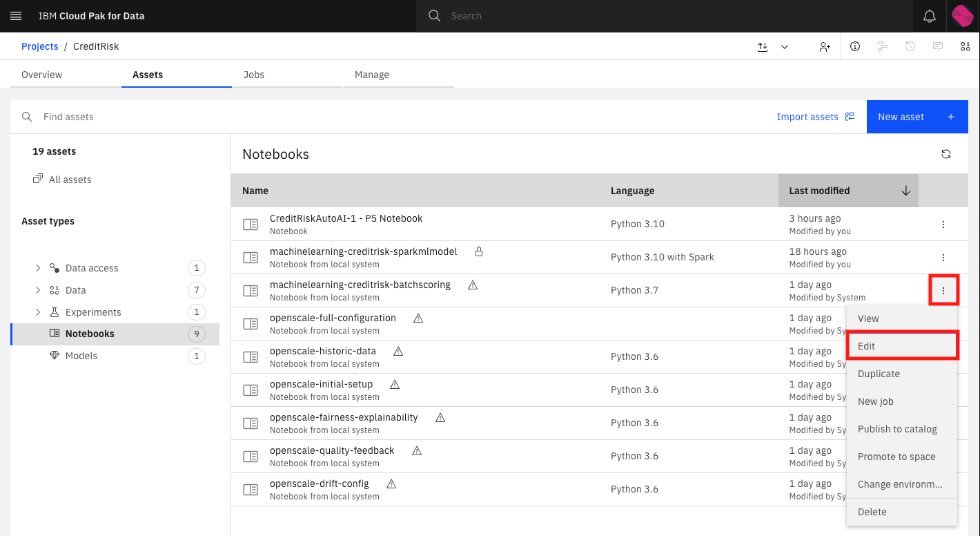Open openscale-quality-feedback notebook

pyautogui.click(x=332, y=450)
